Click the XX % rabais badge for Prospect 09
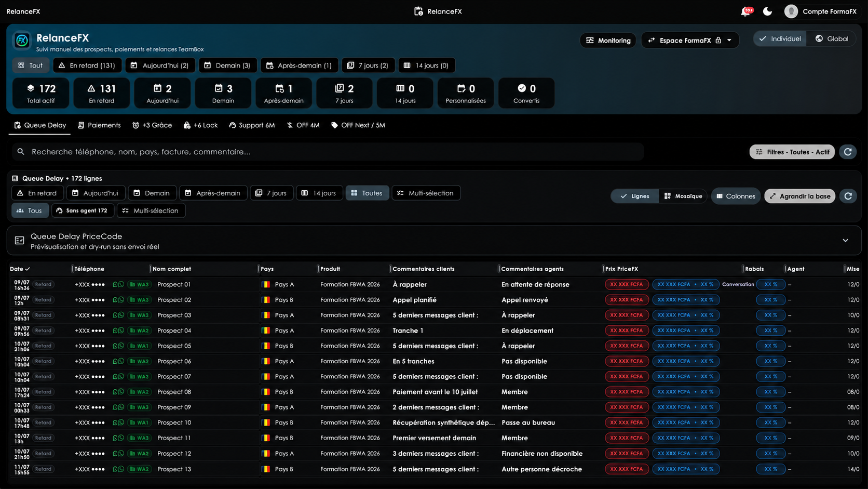The image size is (868, 489). [x=771, y=407]
